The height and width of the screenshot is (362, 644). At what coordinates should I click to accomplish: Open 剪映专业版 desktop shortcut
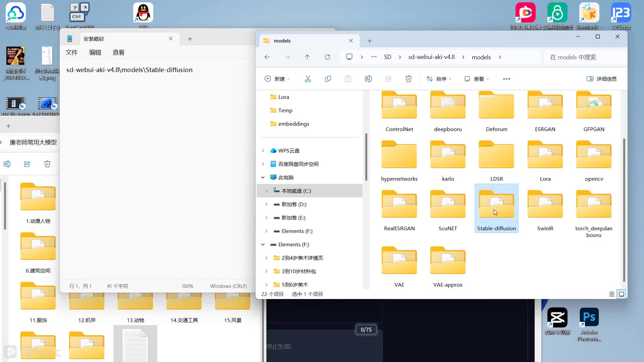click(557, 321)
